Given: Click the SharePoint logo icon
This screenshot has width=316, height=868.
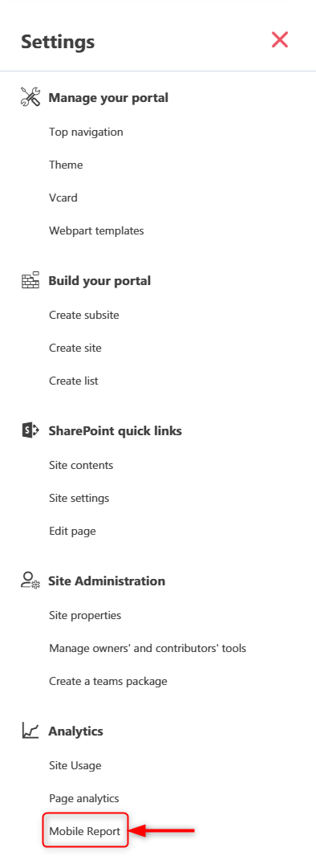Looking at the screenshot, I should 30,430.
